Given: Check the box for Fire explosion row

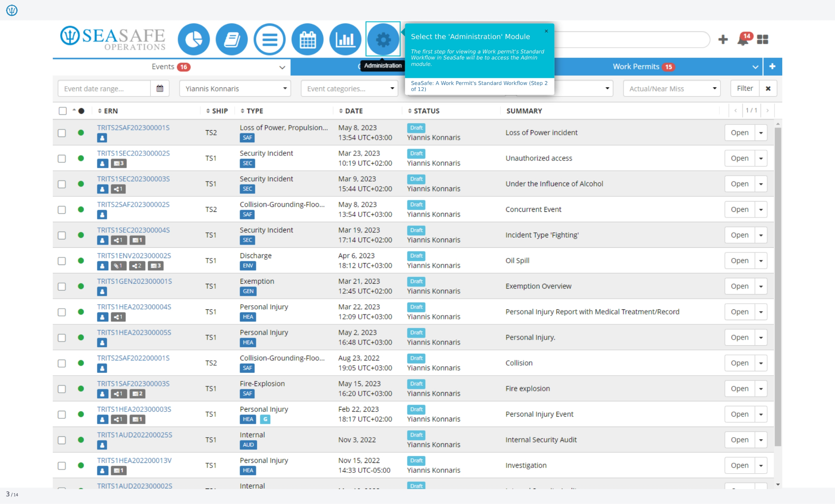Looking at the screenshot, I should 62,389.
